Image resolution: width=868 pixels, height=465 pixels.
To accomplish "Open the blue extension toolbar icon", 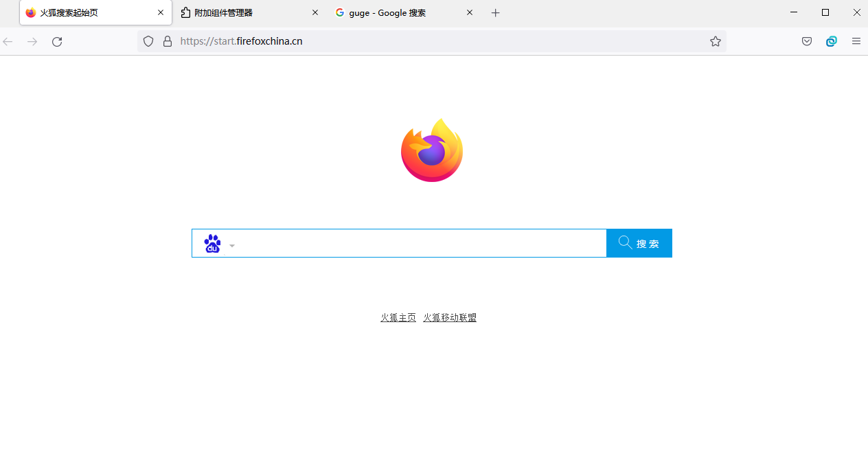I will tap(832, 41).
